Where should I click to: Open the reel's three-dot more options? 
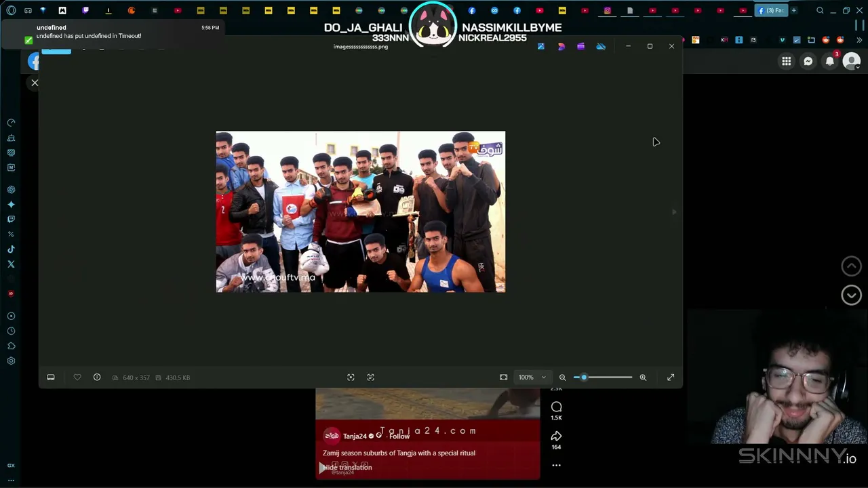557,465
